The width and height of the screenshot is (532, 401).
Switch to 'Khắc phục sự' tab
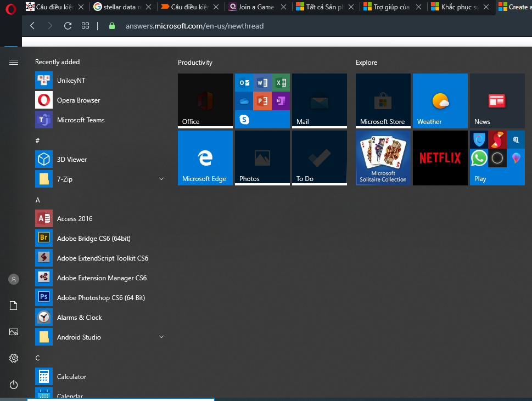(x=460, y=7)
